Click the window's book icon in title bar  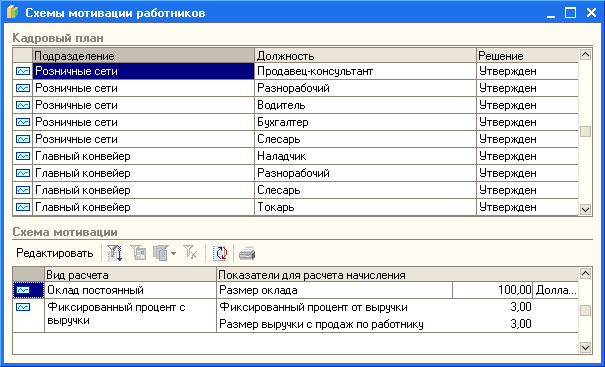13,12
